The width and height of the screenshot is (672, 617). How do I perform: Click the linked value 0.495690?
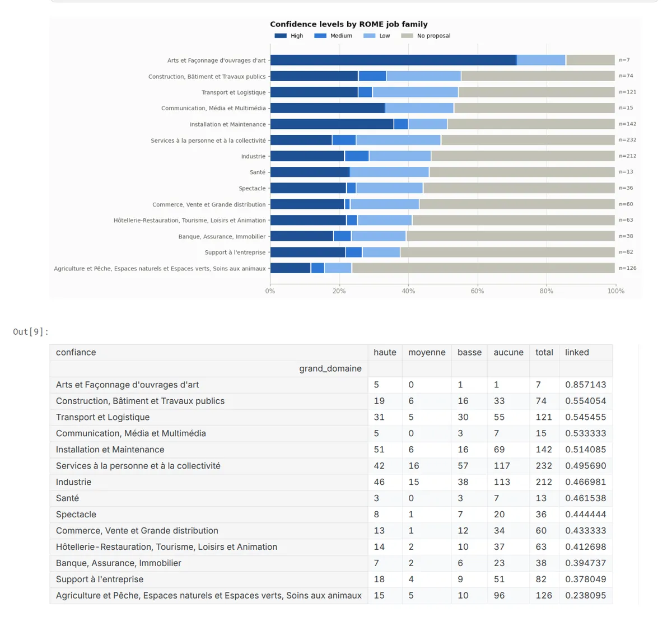click(x=585, y=466)
